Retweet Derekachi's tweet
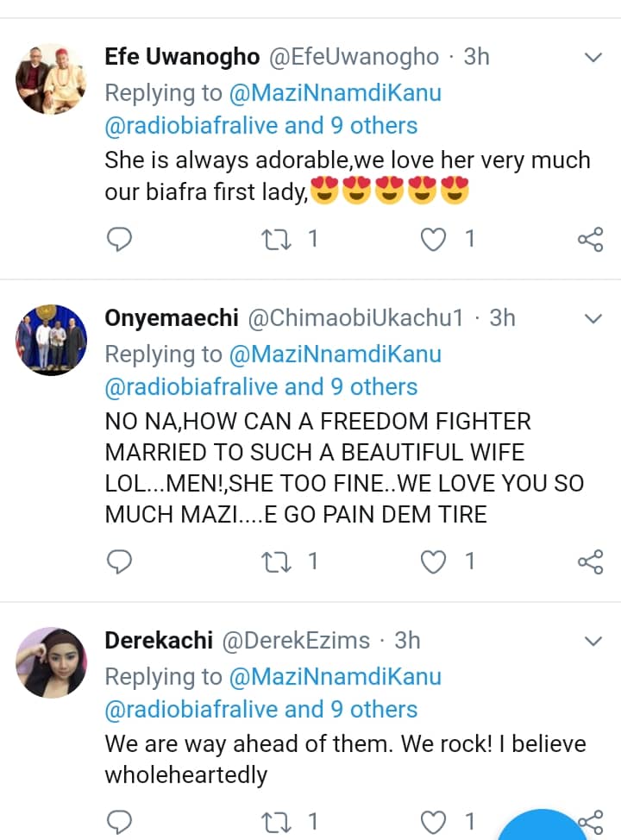The image size is (621, 840). [x=277, y=820]
